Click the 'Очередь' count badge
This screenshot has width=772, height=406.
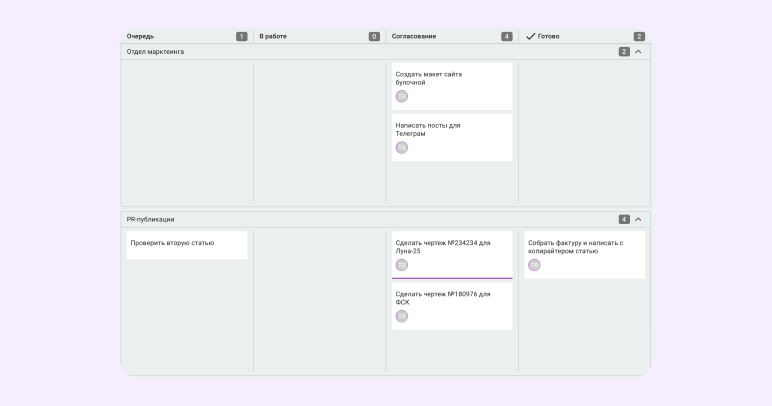241,36
